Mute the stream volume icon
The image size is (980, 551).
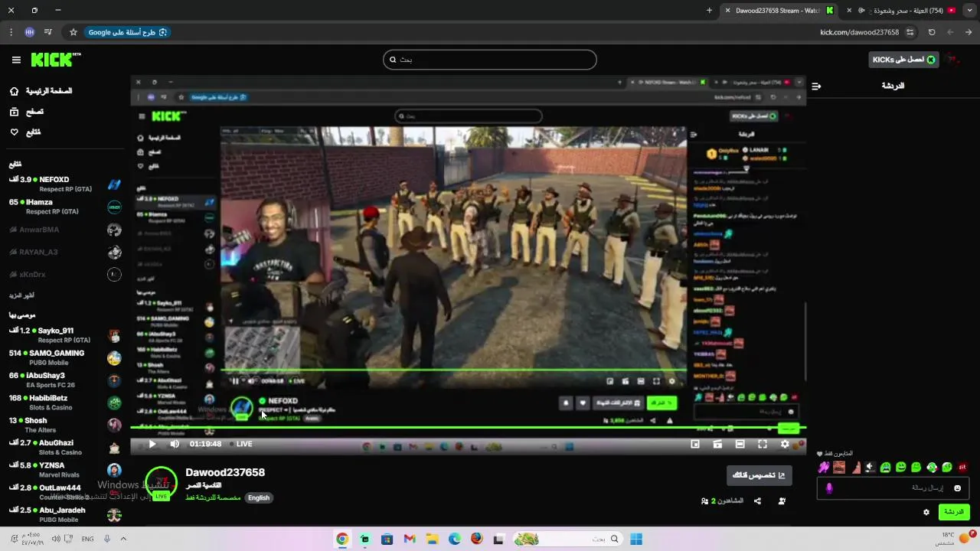point(175,444)
